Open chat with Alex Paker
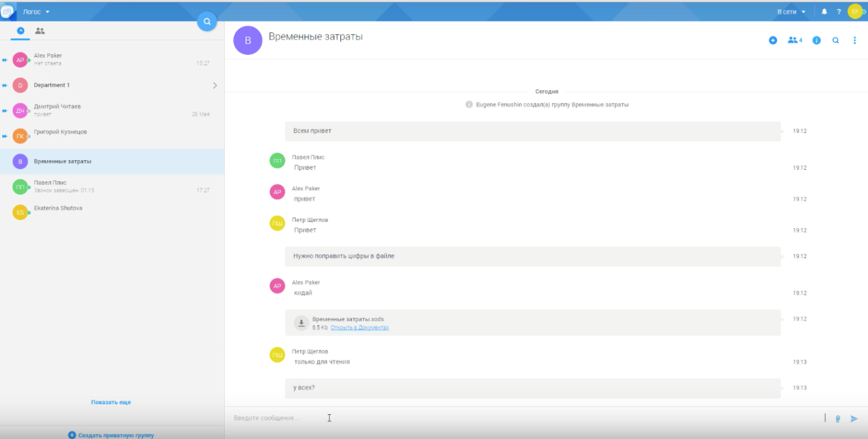The height and width of the screenshot is (439, 868). [112, 59]
